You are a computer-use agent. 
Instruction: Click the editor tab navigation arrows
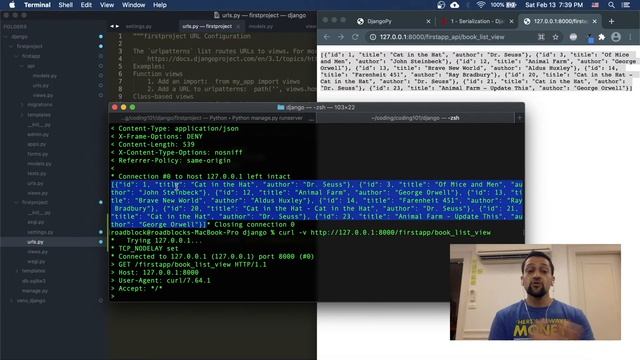pos(115,26)
